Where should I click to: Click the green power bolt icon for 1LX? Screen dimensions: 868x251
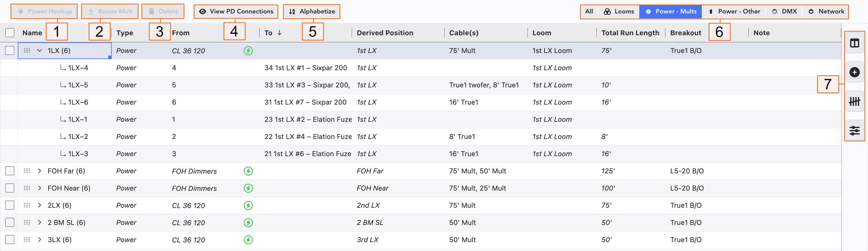pyautogui.click(x=248, y=51)
